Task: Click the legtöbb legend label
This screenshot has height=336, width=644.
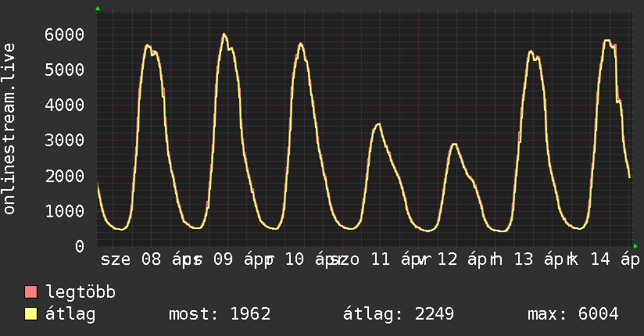Action: click(x=80, y=292)
